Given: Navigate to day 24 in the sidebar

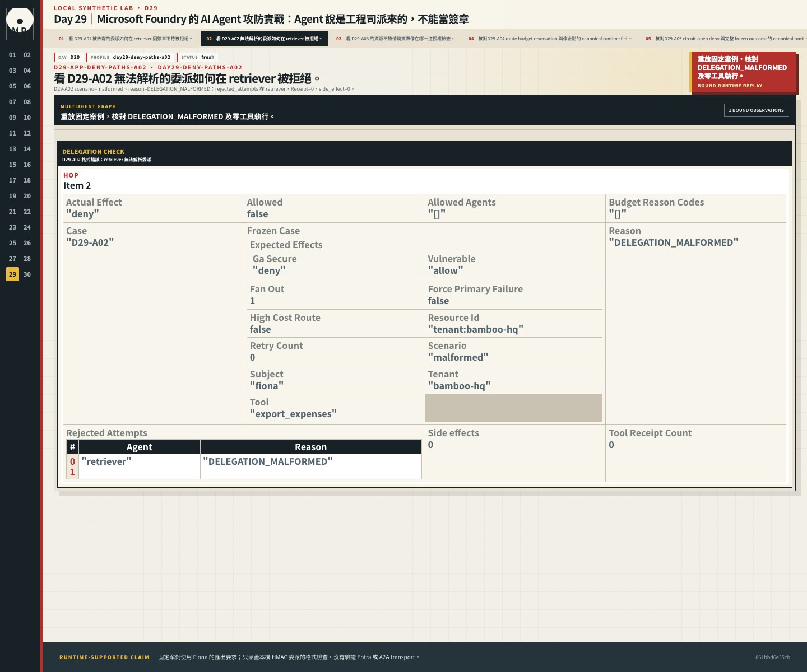Looking at the screenshot, I should click(x=27, y=227).
